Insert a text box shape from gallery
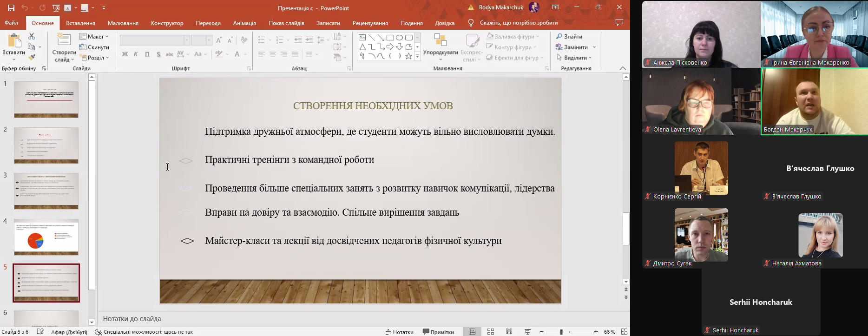The image size is (868, 336). click(362, 38)
